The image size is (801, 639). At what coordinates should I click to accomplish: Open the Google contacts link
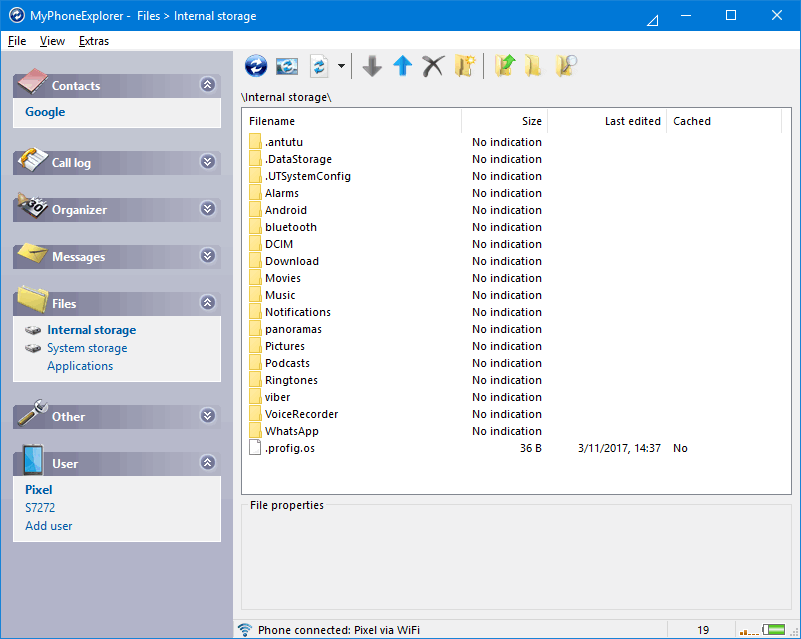[x=45, y=112]
